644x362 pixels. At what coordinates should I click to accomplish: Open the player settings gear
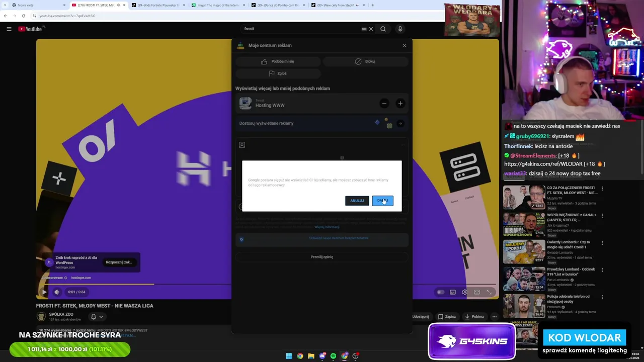464,292
